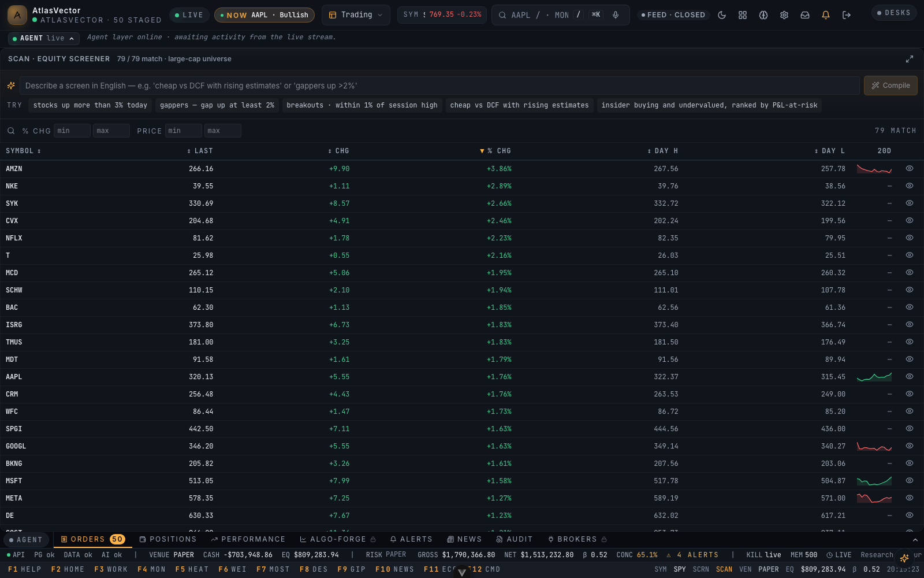
Task: Apply 'gappers — gap up at least 2%' preset
Action: point(217,105)
